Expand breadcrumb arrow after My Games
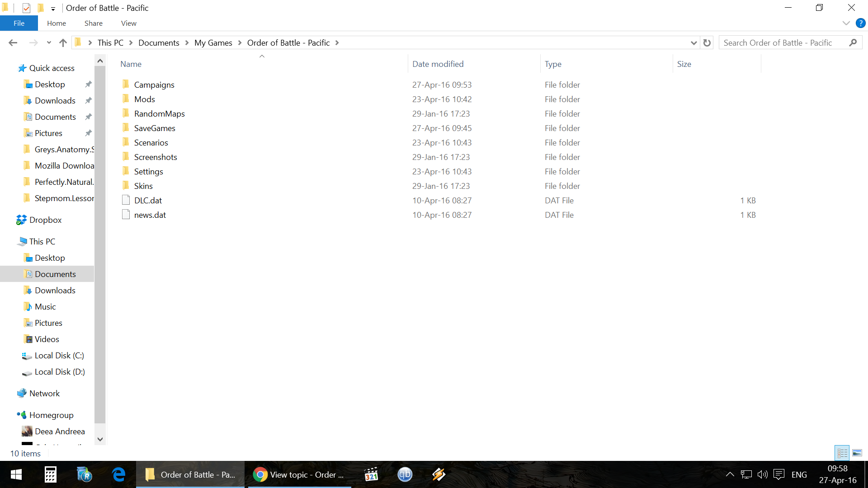Image resolution: width=868 pixels, height=488 pixels. (x=240, y=42)
